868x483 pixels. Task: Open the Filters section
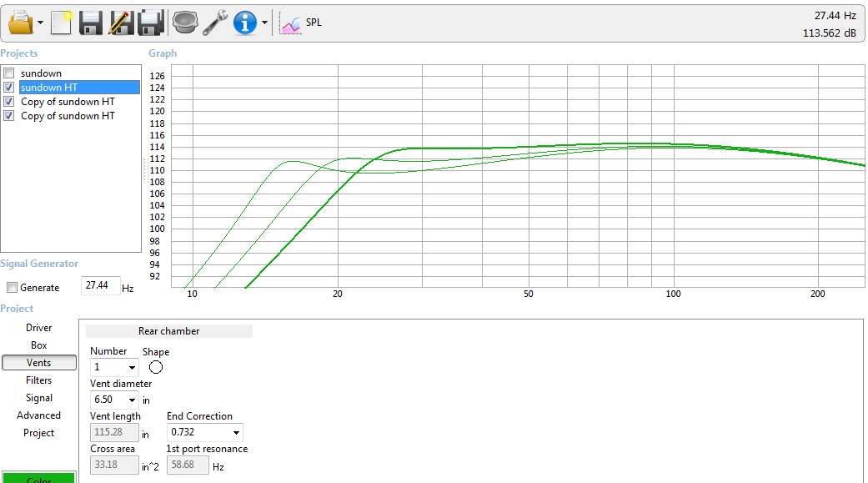point(38,380)
